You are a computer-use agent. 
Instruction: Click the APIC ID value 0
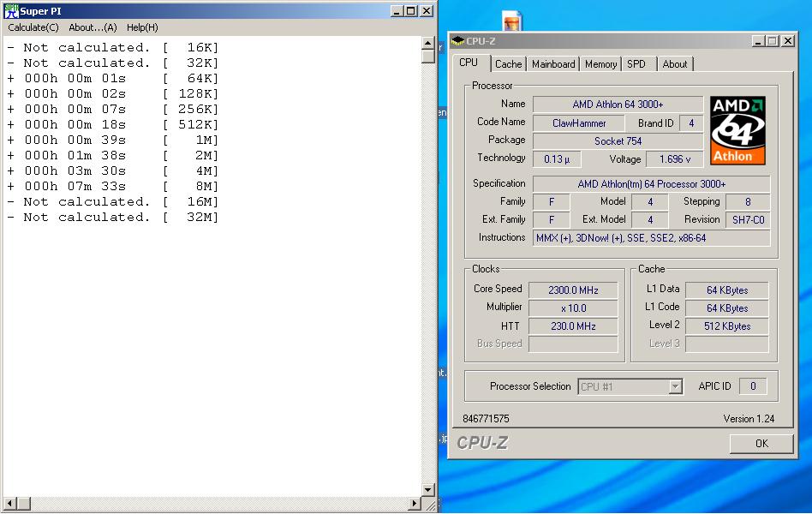point(753,386)
